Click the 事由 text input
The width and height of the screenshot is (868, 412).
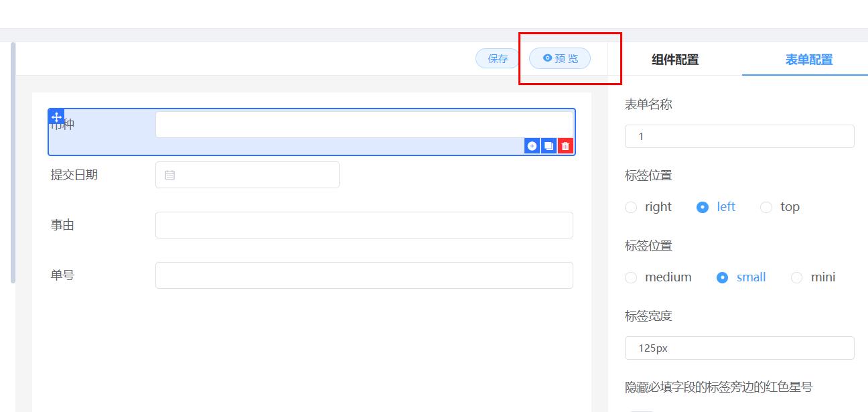pyautogui.click(x=364, y=225)
